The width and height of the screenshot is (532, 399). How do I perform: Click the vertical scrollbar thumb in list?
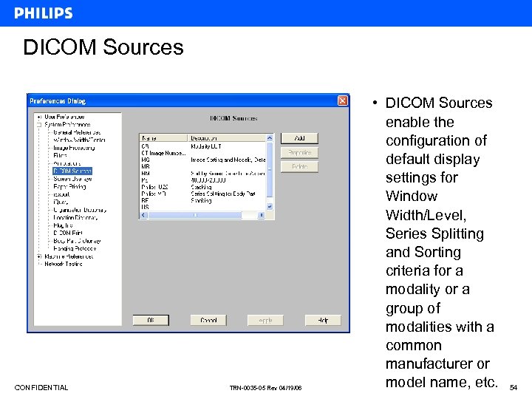[x=270, y=170]
